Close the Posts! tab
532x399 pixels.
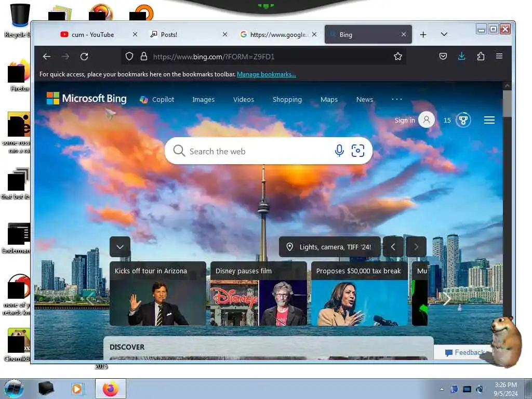[x=224, y=34]
